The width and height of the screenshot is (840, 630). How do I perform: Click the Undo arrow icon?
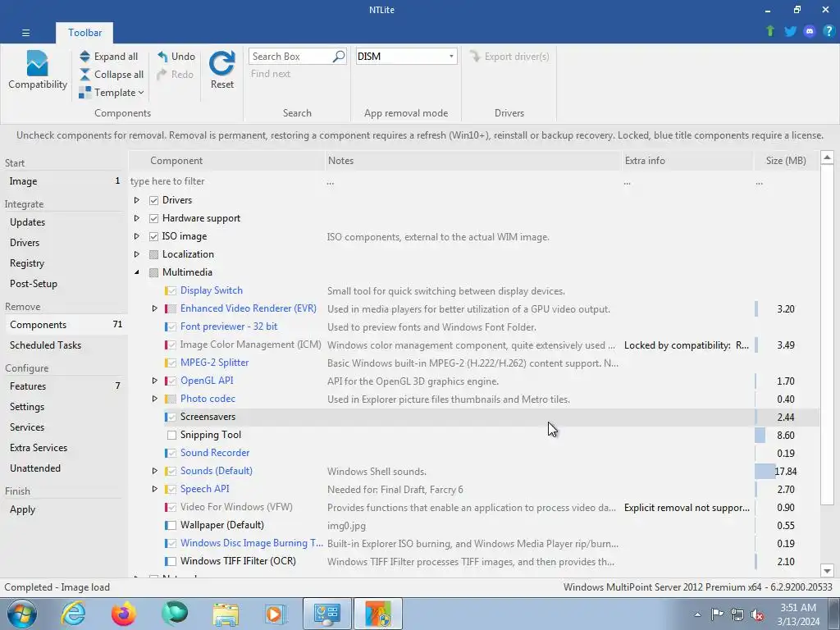162,57
